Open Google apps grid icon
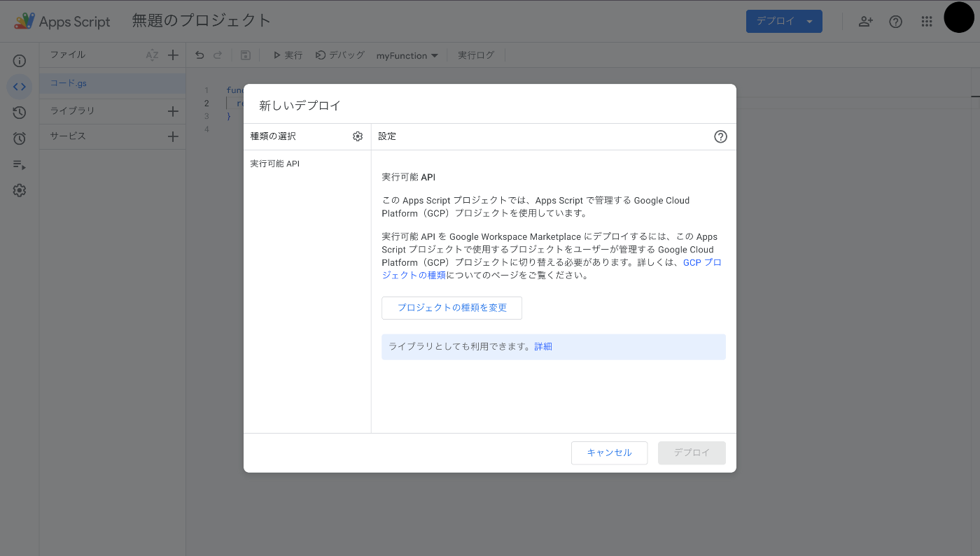 point(927,22)
